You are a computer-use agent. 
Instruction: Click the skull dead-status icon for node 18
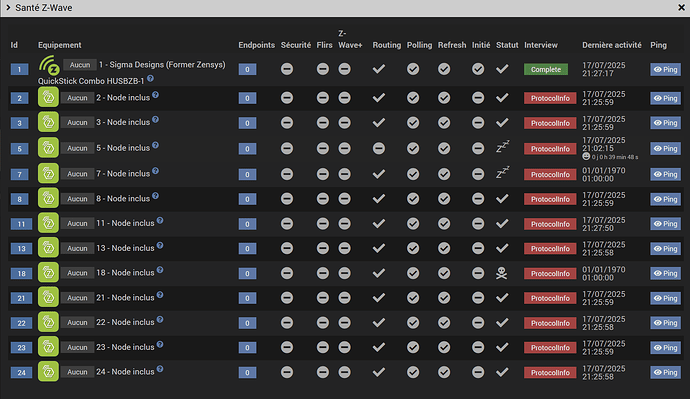pos(502,273)
